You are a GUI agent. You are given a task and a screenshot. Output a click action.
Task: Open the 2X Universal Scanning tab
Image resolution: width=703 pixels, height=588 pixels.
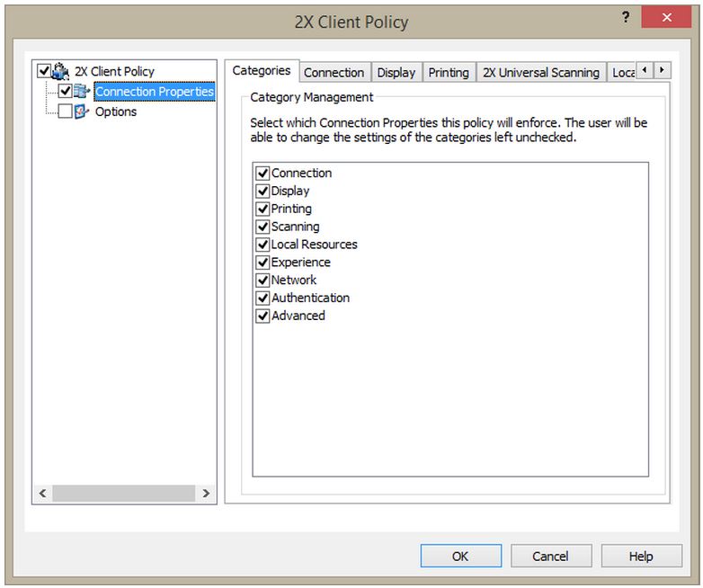coord(540,72)
